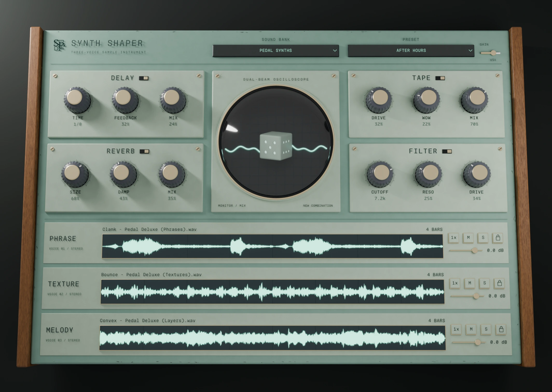The width and height of the screenshot is (552, 392).
Task: Click the Monitor / Mix label
Action: pyautogui.click(x=232, y=206)
